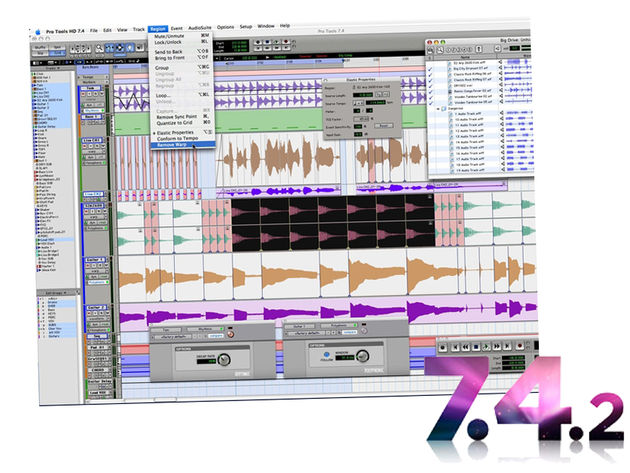This screenshot has width=630, height=473.
Task: Select the 14 Audio Track file
Action: [469, 142]
